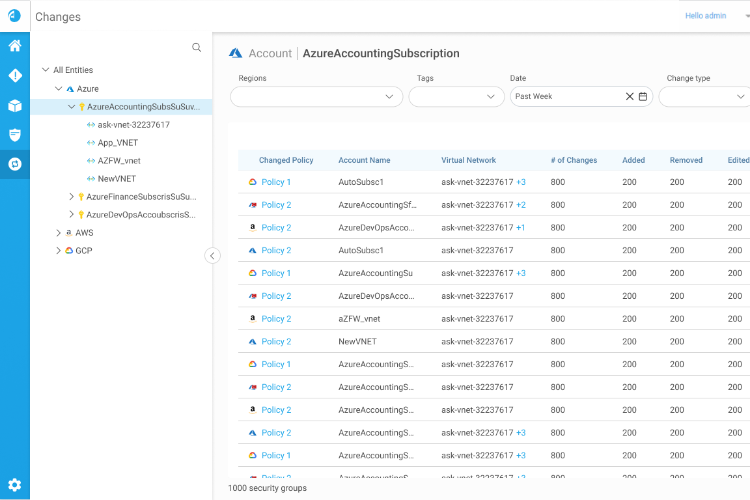Collapse the AzureAccountingSubsSuSuv node
750x500 pixels.
pyautogui.click(x=72, y=107)
